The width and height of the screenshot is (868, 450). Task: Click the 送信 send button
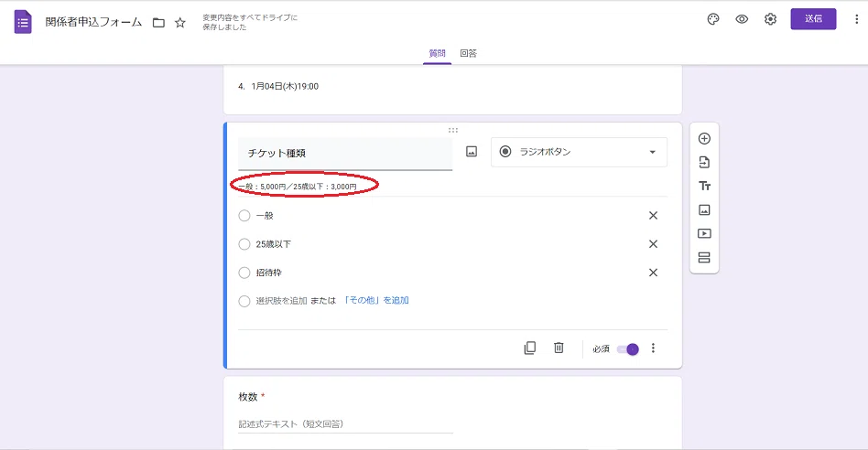813,19
